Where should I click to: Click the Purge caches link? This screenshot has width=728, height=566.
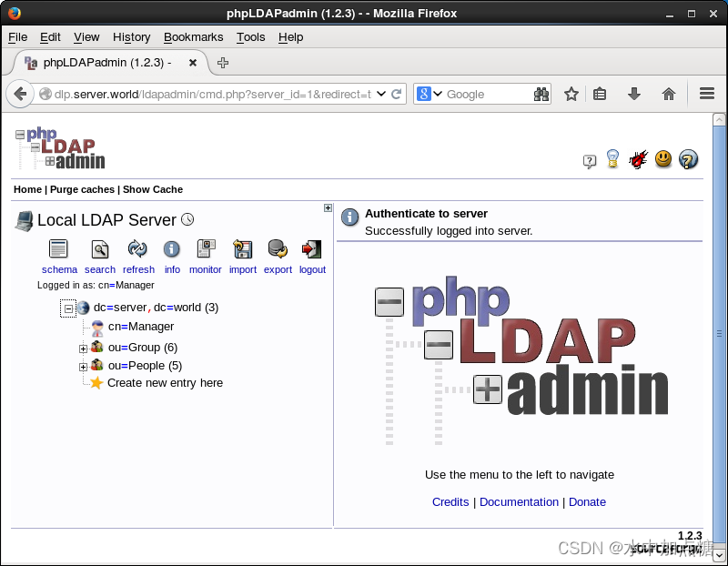pyautogui.click(x=82, y=189)
